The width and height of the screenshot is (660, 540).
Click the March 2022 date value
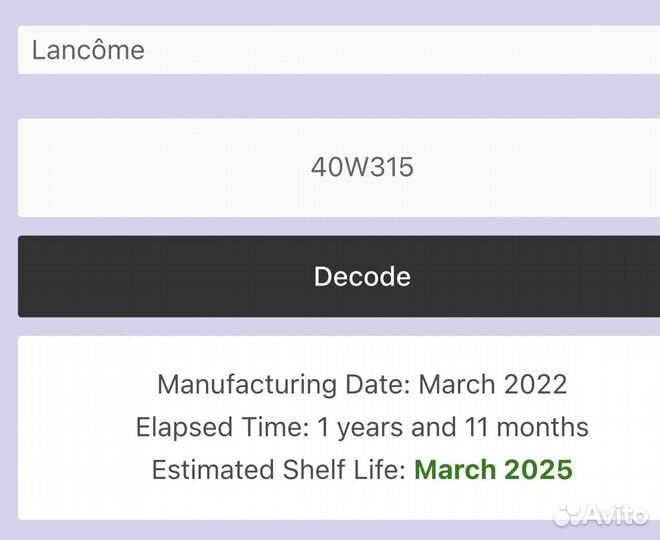coord(493,384)
